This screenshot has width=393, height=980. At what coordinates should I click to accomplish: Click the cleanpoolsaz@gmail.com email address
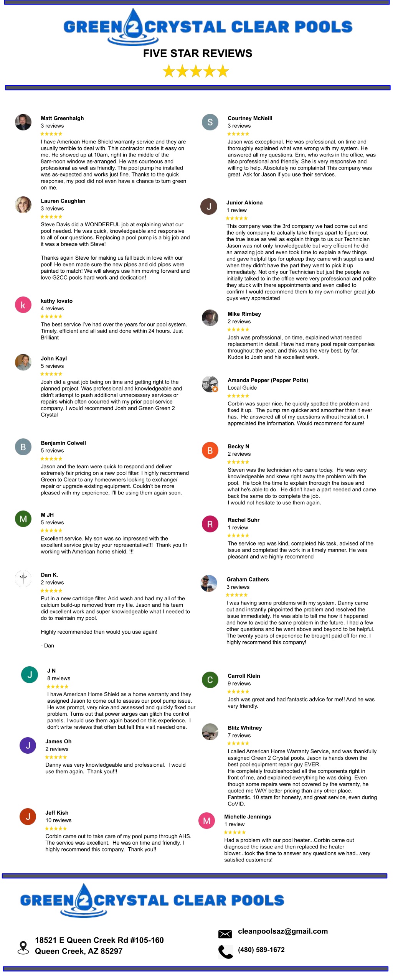coord(283,931)
